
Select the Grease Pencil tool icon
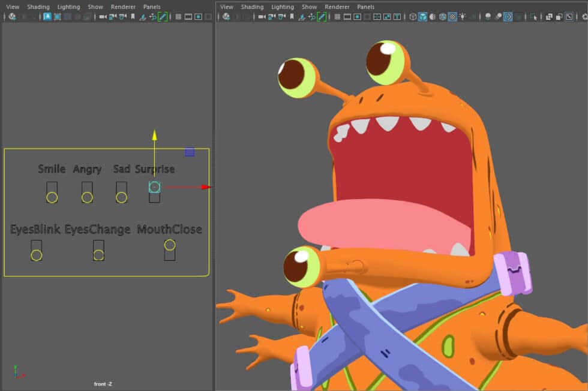pyautogui.click(x=322, y=17)
